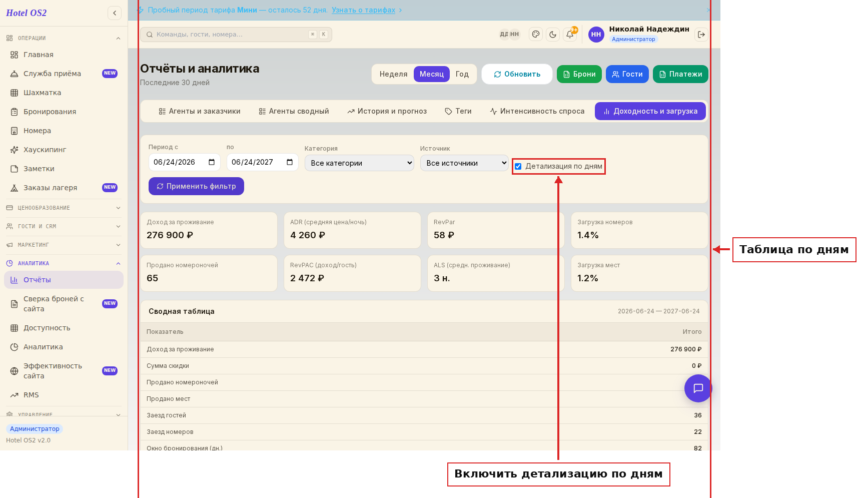Open Номера page
Screen dimensions: 868x498
click(64, 131)
